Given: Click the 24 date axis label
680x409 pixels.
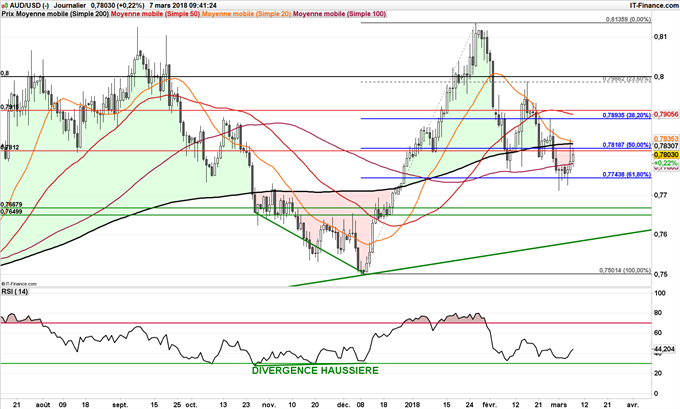Looking at the screenshot, I should (470, 405).
